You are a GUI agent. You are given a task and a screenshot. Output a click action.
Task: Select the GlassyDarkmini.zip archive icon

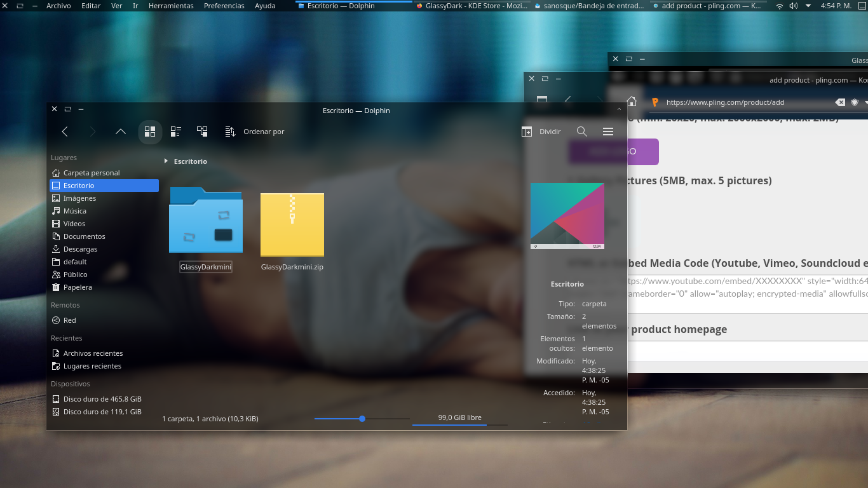tap(292, 225)
